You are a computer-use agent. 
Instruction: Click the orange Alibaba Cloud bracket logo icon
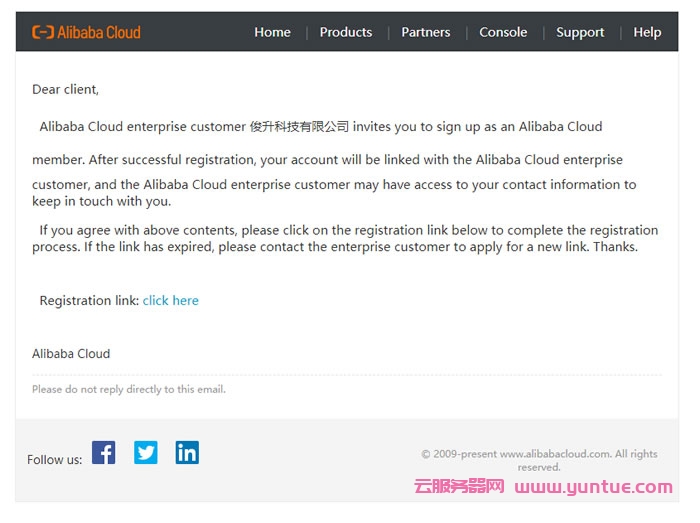[x=42, y=32]
